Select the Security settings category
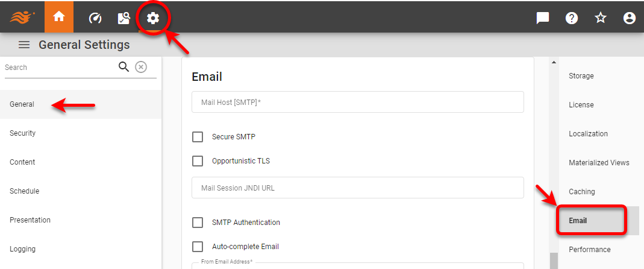The width and height of the screenshot is (644, 269). click(23, 133)
